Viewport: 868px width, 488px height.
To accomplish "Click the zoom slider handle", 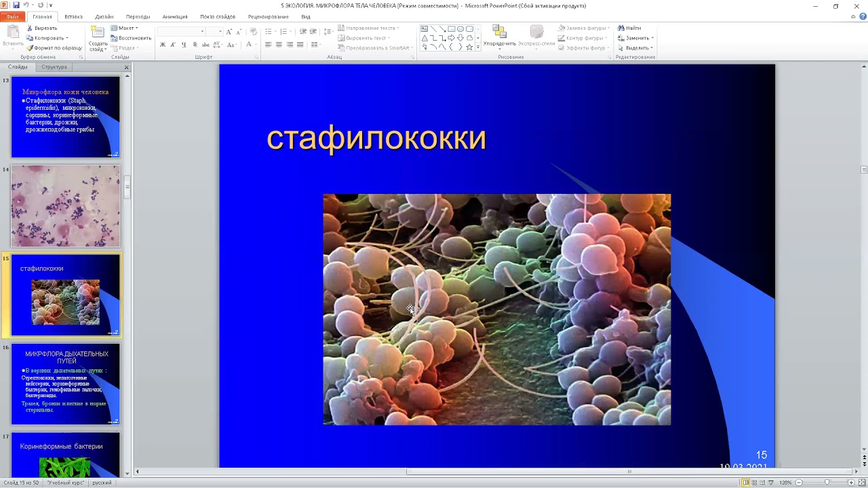I will coord(827,483).
